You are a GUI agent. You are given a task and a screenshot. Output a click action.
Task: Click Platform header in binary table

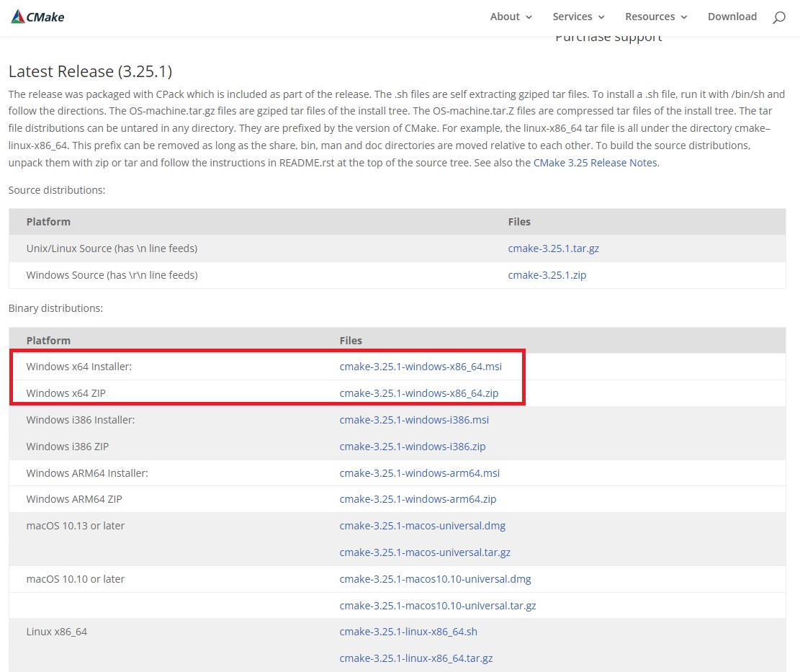click(48, 341)
